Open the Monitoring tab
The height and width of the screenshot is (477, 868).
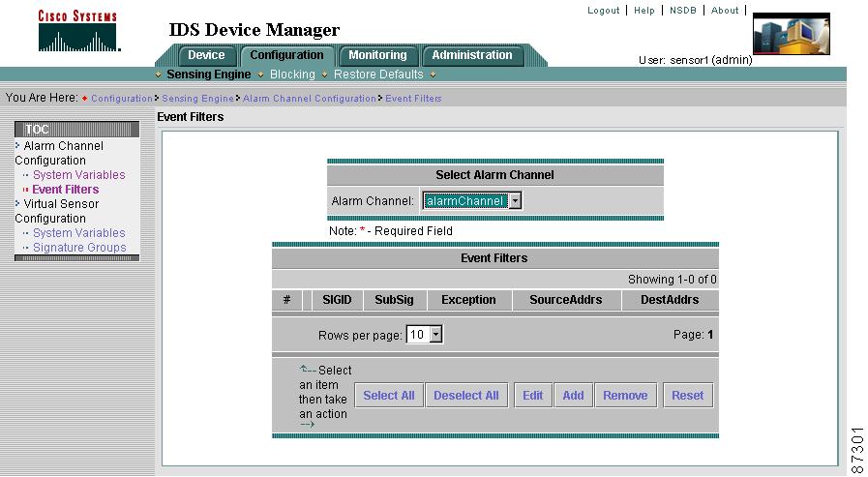pyautogui.click(x=377, y=55)
